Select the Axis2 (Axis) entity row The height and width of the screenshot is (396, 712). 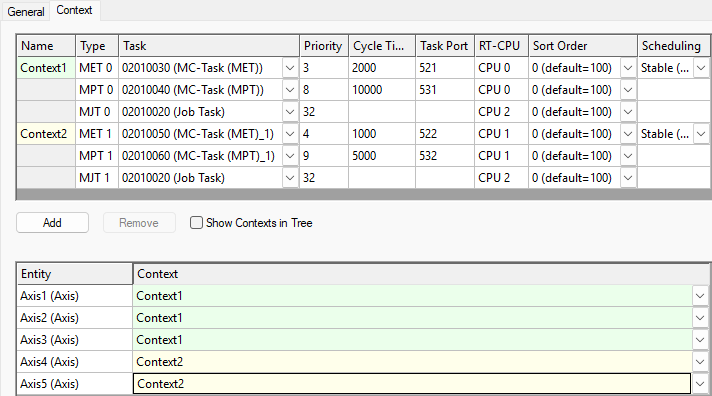75,318
